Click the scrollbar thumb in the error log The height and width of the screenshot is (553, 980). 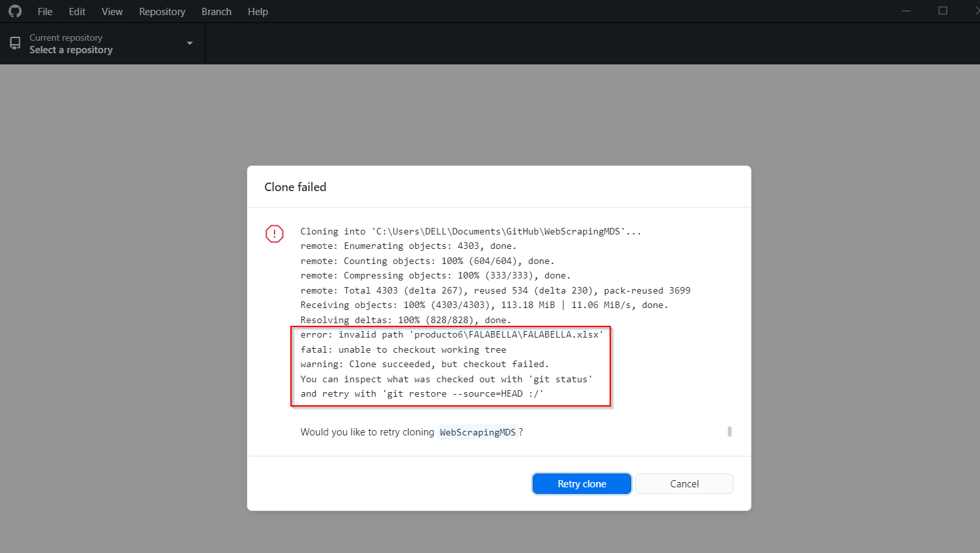tap(729, 431)
